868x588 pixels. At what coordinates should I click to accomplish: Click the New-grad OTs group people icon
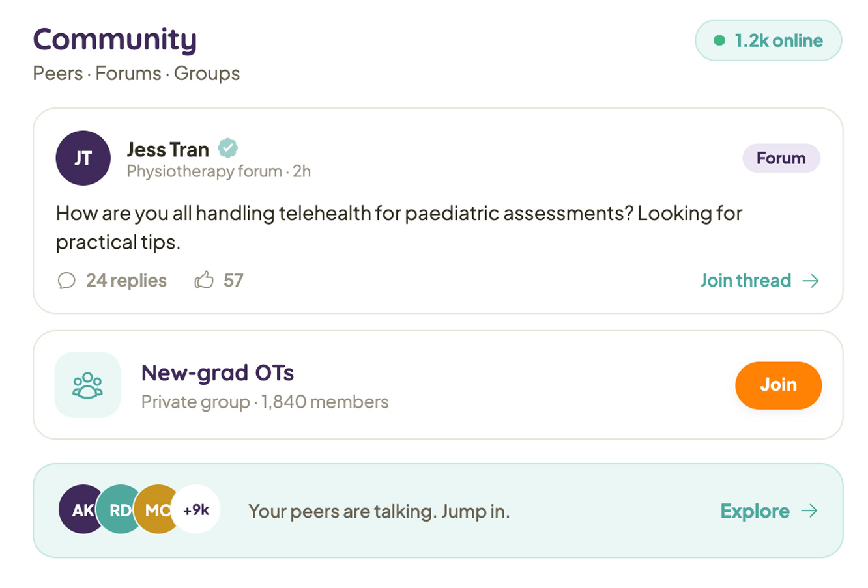[88, 385]
